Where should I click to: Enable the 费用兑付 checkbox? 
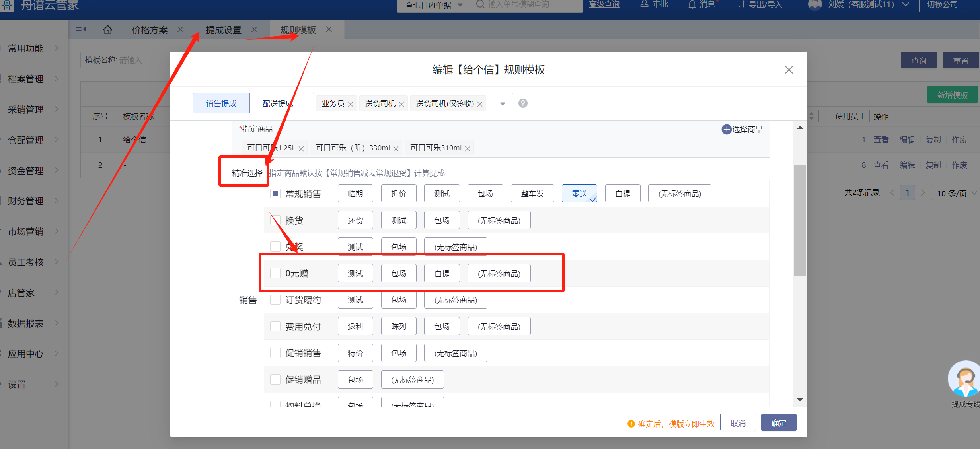pyautogui.click(x=275, y=327)
